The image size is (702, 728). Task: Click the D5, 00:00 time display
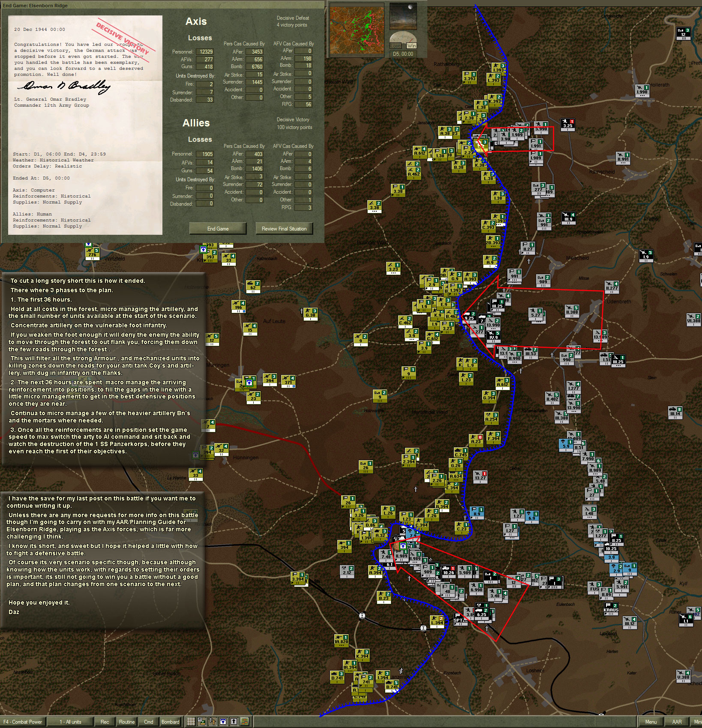[403, 54]
